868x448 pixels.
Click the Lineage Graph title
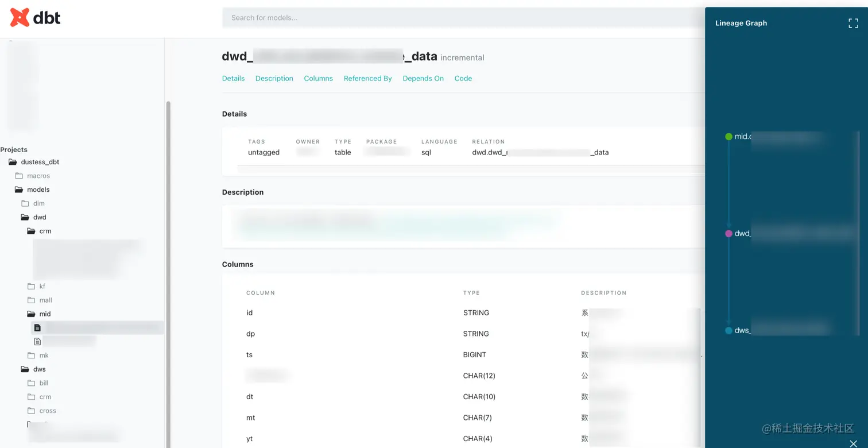[x=741, y=24]
